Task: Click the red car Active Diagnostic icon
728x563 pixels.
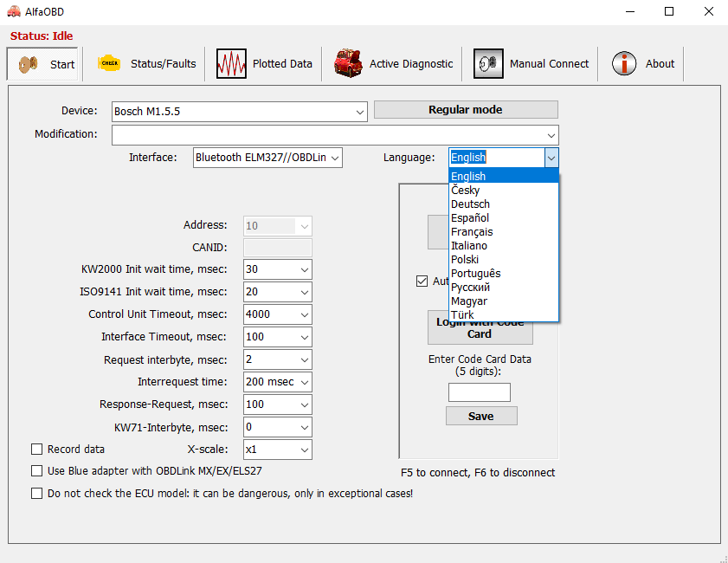Action: click(348, 63)
